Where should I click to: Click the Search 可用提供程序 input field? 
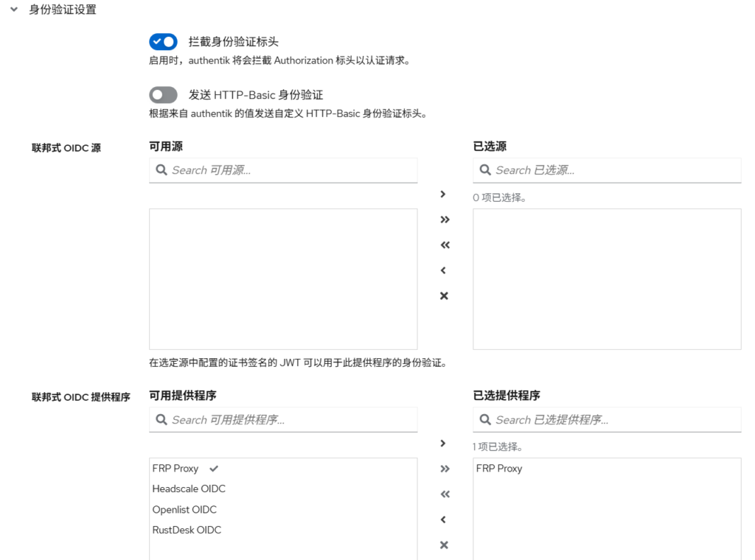tap(282, 419)
